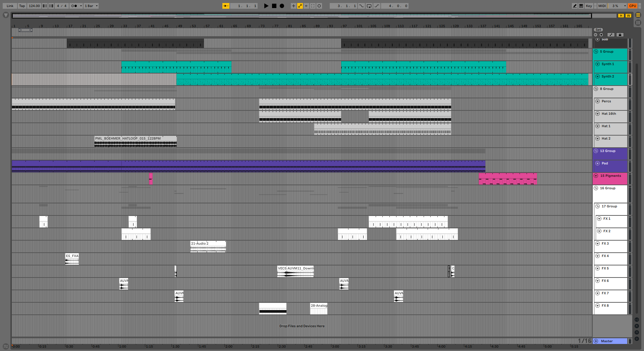Click the 4 / 4 time signature field
The image size is (644, 351).
tap(62, 6)
